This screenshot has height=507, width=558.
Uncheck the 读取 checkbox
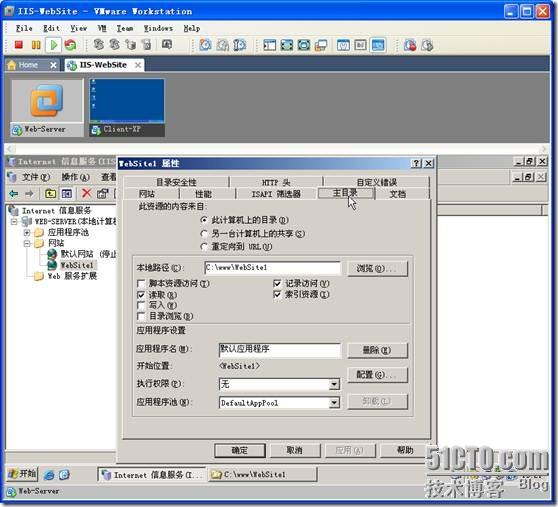click(141, 295)
